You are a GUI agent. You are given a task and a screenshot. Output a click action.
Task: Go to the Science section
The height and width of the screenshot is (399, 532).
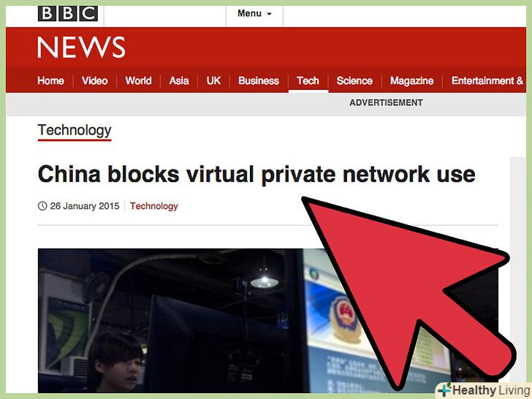(354, 80)
